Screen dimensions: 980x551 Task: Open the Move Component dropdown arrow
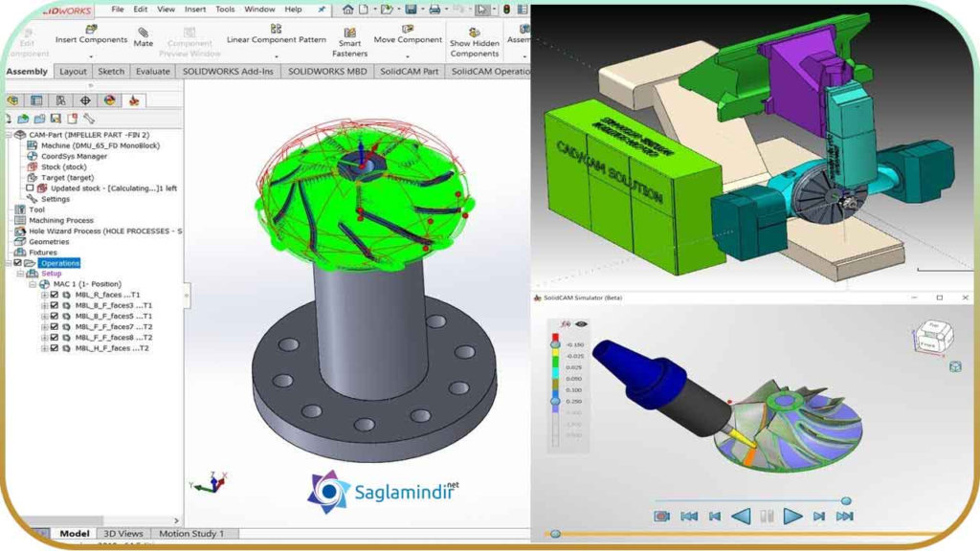(408, 56)
